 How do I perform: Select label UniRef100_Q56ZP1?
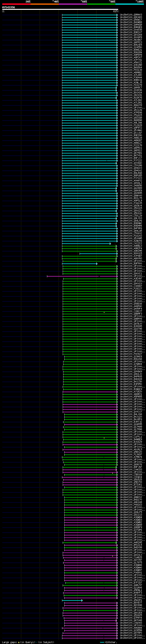(131, 600)
